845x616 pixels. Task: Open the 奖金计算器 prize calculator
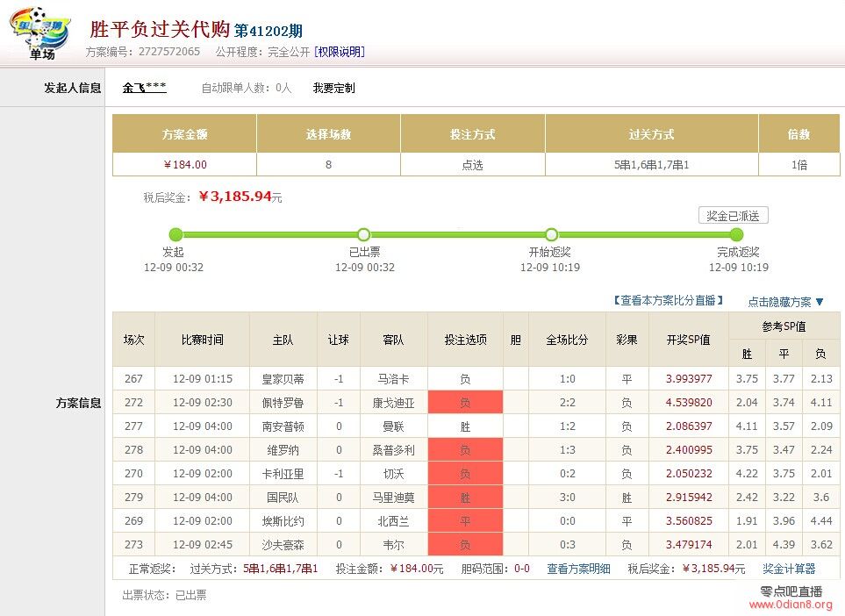[789, 569]
